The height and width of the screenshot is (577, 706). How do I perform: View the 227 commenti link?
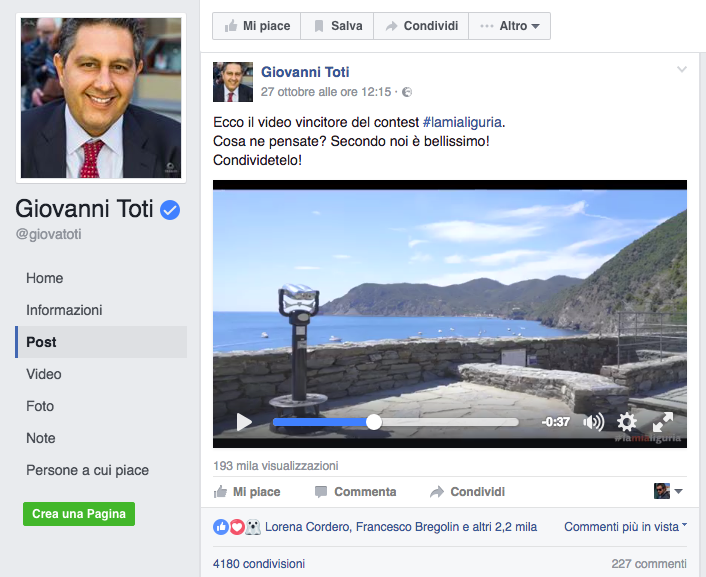(x=649, y=564)
